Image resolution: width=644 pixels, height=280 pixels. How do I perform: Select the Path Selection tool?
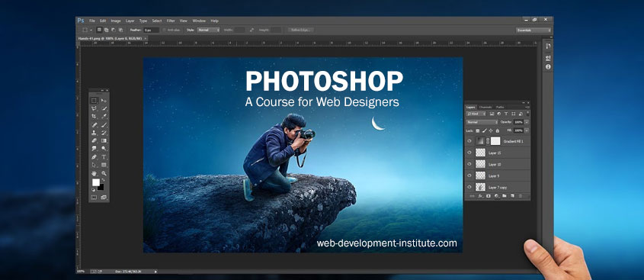pos(94,165)
